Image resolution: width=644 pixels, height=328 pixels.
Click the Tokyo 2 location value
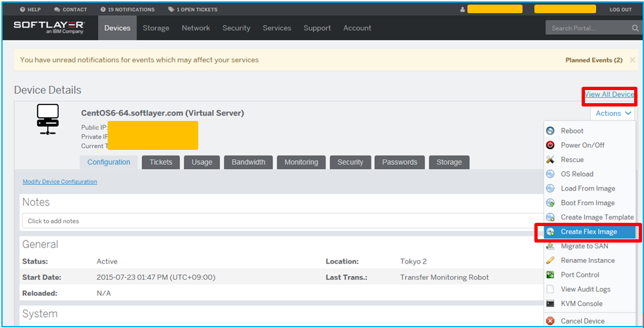click(x=414, y=262)
